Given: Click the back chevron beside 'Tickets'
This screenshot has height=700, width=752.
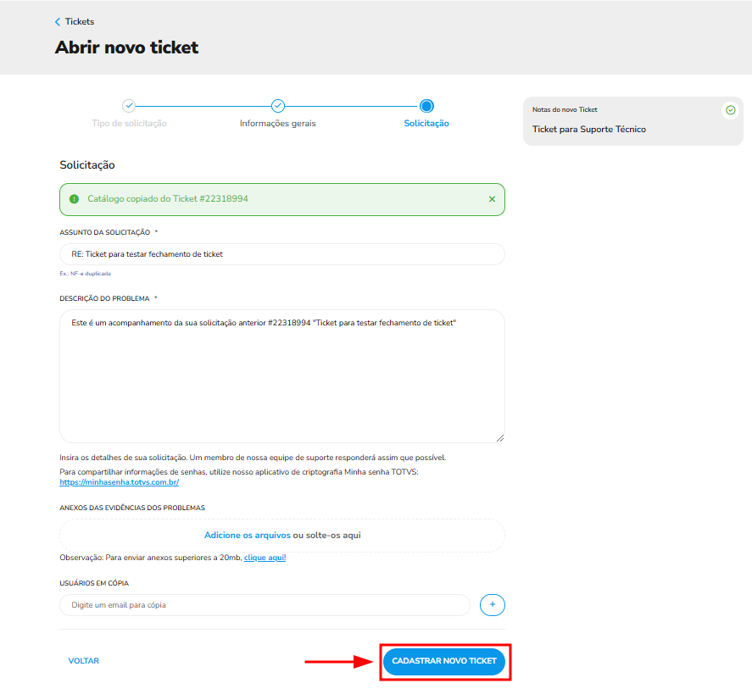Looking at the screenshot, I should pyautogui.click(x=58, y=21).
